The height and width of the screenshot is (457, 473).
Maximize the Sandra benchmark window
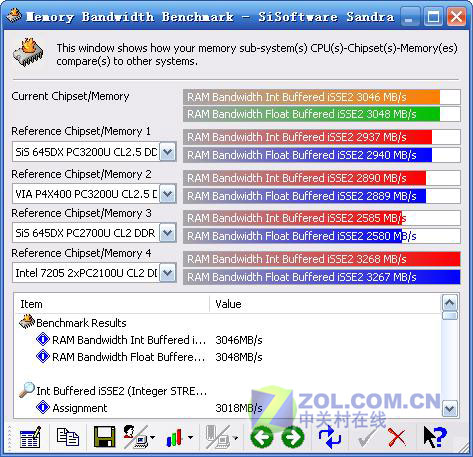tap(433, 16)
